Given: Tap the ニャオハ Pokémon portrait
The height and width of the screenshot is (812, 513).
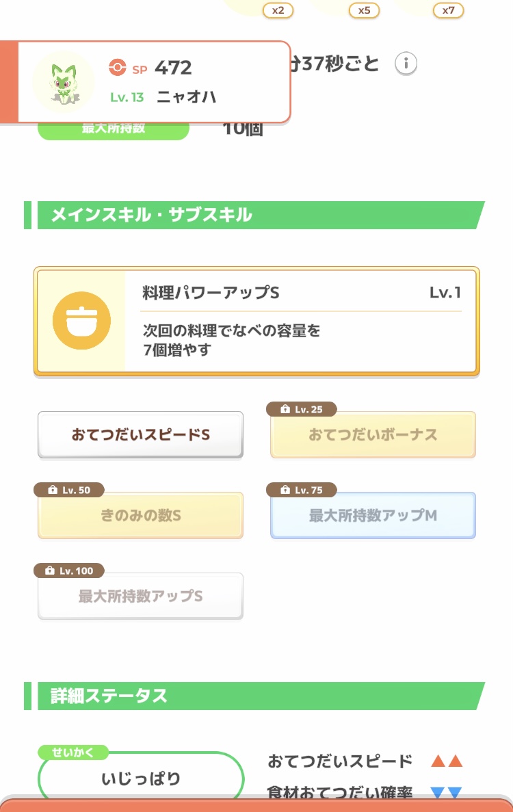Looking at the screenshot, I should click(x=64, y=82).
